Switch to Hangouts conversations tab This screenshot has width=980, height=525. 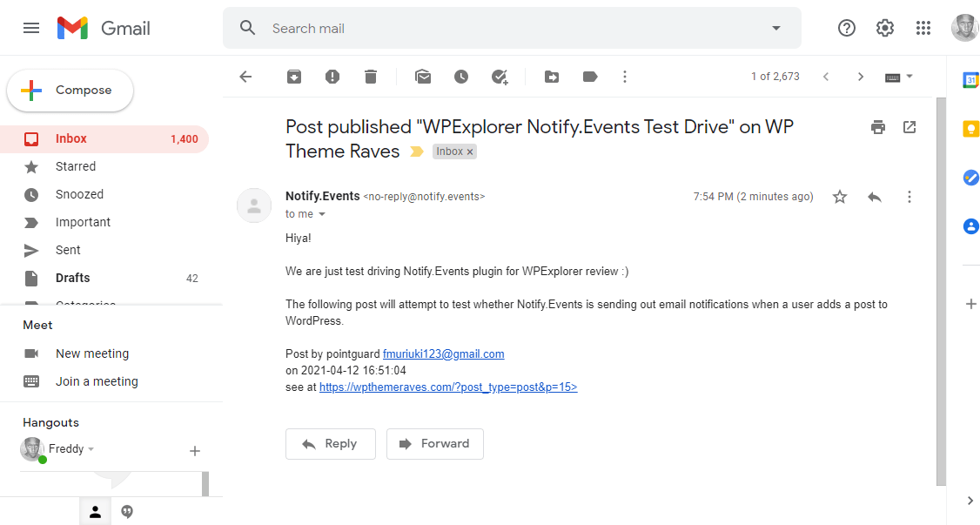[127, 513]
